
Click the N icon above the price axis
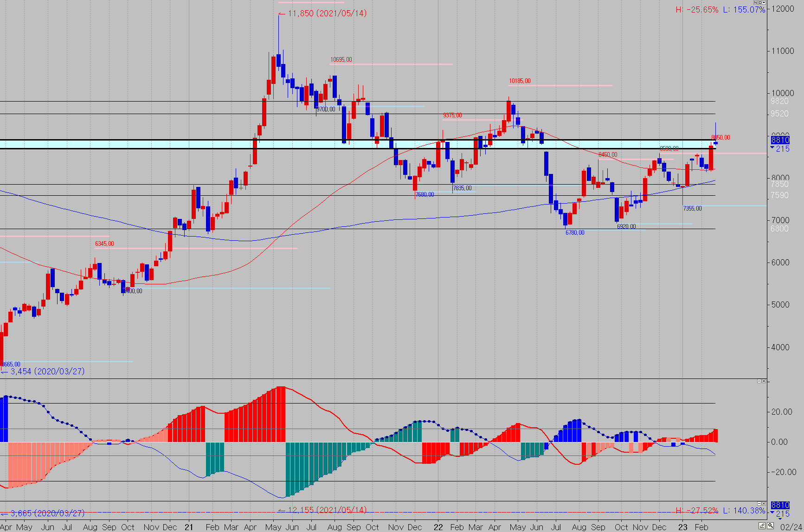755,3
